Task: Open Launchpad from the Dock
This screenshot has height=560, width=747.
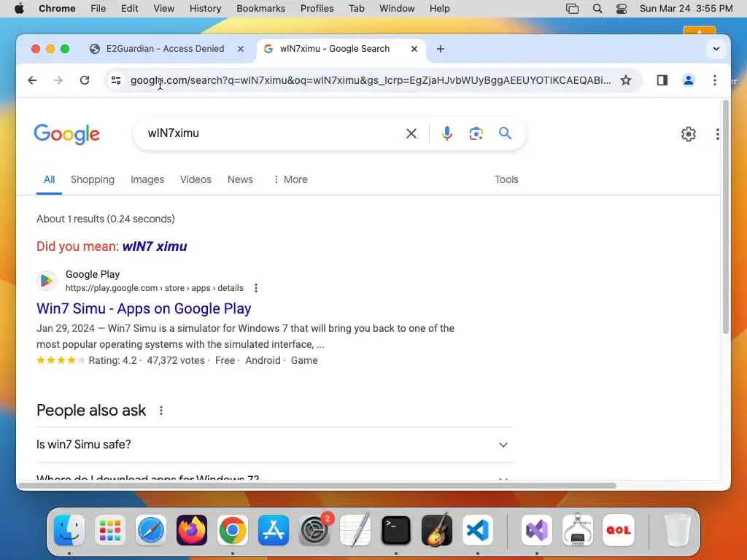Action: point(110,530)
